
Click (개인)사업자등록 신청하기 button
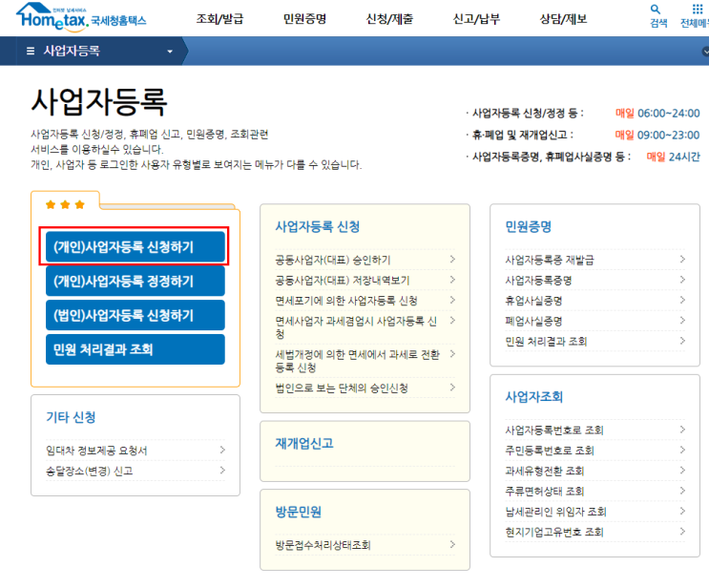coord(136,246)
